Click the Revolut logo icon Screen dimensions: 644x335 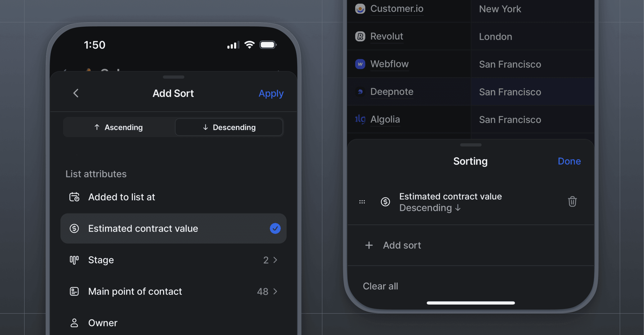coord(360,36)
